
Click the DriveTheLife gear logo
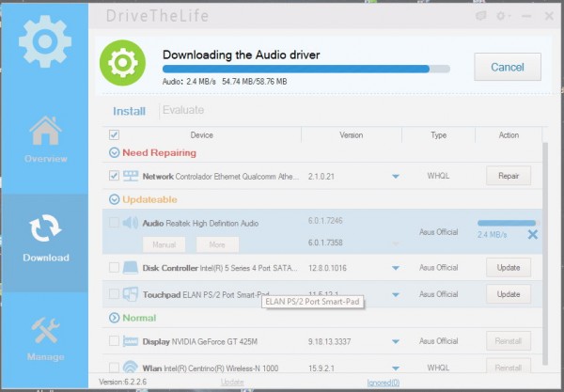(x=45, y=41)
